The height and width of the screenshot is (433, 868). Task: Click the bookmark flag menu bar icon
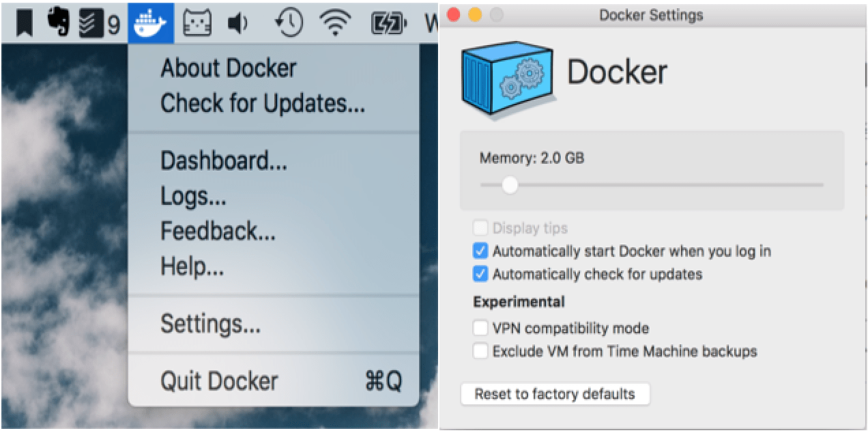pyautogui.click(x=23, y=20)
